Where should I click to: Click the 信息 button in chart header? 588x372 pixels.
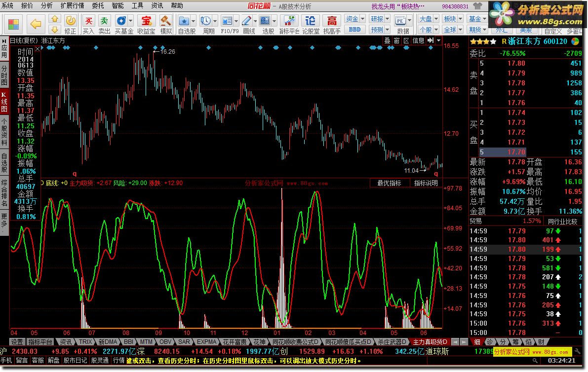pyautogui.click(x=418, y=40)
